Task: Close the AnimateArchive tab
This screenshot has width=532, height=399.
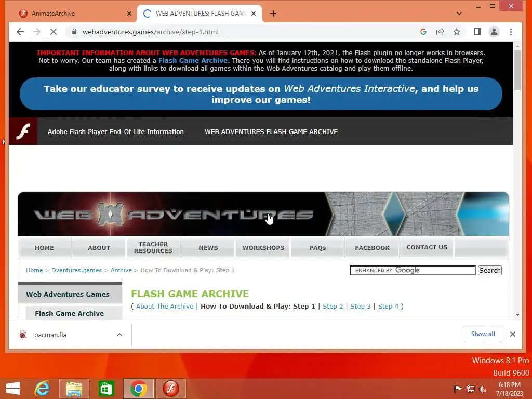Action: [129, 14]
